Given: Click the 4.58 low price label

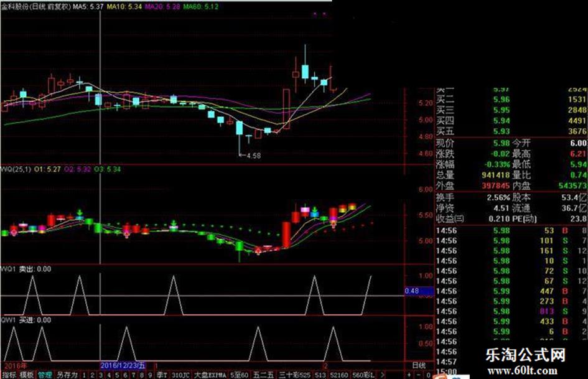Looking at the screenshot, I should (254, 156).
